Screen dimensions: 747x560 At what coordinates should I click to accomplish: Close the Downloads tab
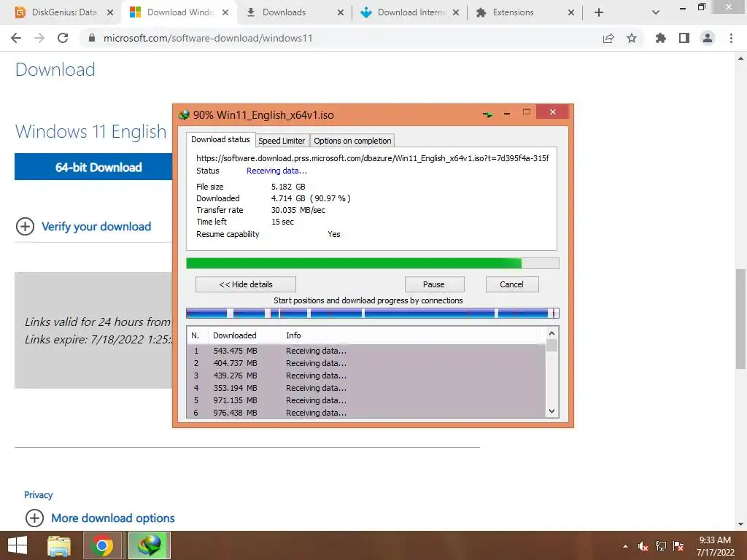click(x=341, y=13)
